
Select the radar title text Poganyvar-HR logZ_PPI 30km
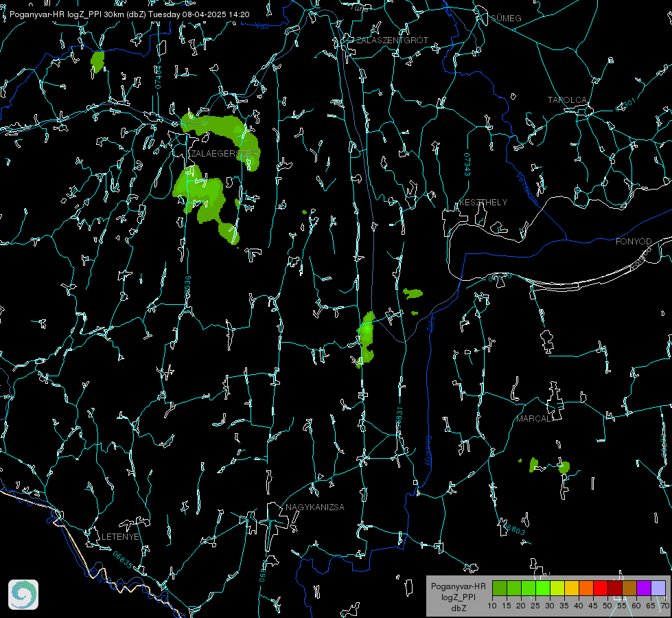click(67, 14)
